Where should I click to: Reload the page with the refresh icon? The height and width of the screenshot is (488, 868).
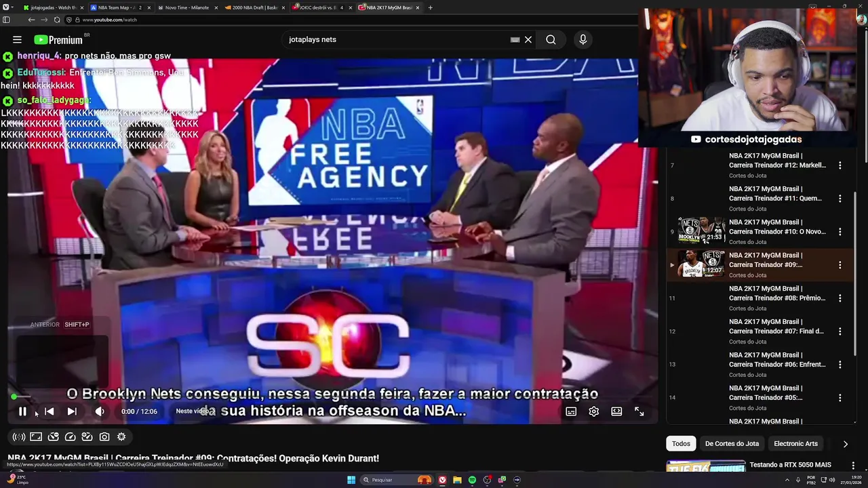pyautogui.click(x=57, y=20)
